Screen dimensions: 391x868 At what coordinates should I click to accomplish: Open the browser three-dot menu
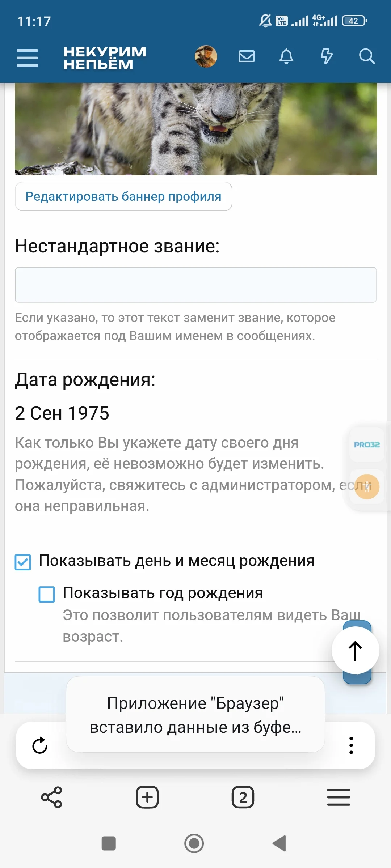[351, 745]
